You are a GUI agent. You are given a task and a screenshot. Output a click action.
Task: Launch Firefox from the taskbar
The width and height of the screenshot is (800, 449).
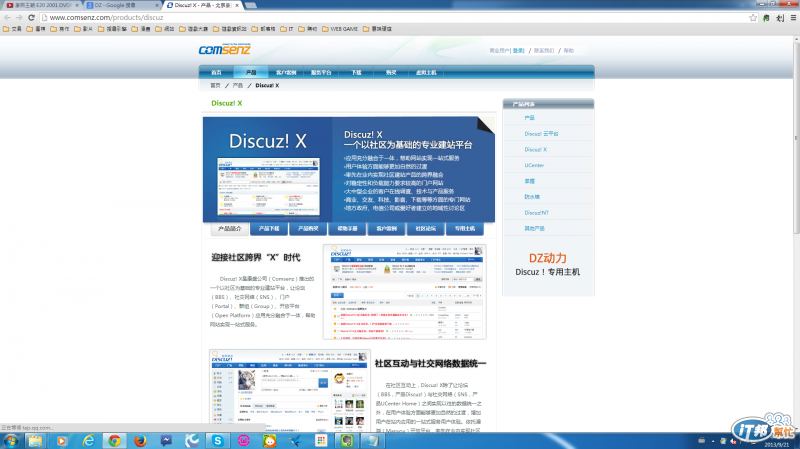coord(140,440)
